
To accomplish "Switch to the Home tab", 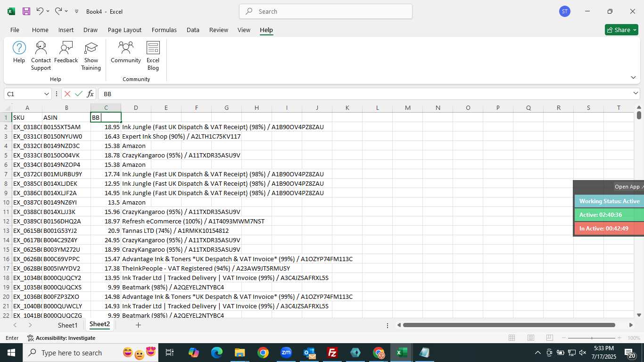I will tap(40, 30).
